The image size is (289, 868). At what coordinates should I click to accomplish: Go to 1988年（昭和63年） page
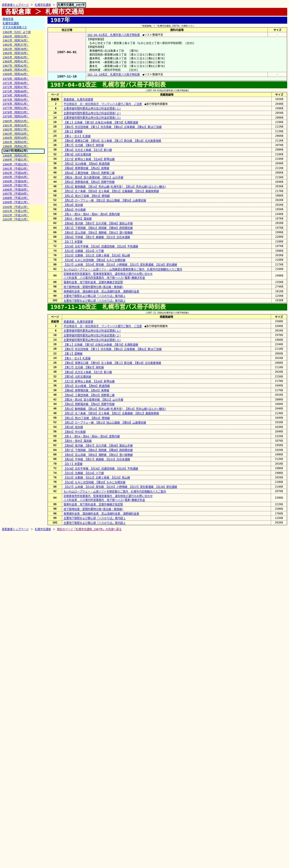(16, 156)
